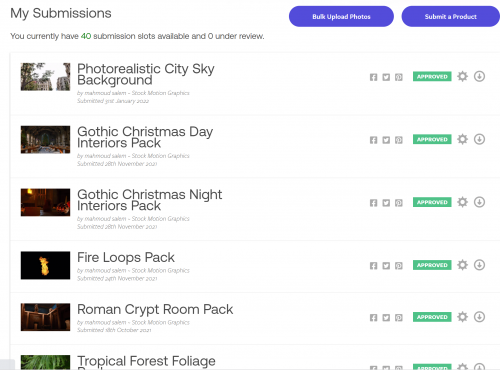Viewport: 500px width, 370px height.
Task: Select the Gothic Christmas Day Interiors thumbnail
Action: (45, 139)
